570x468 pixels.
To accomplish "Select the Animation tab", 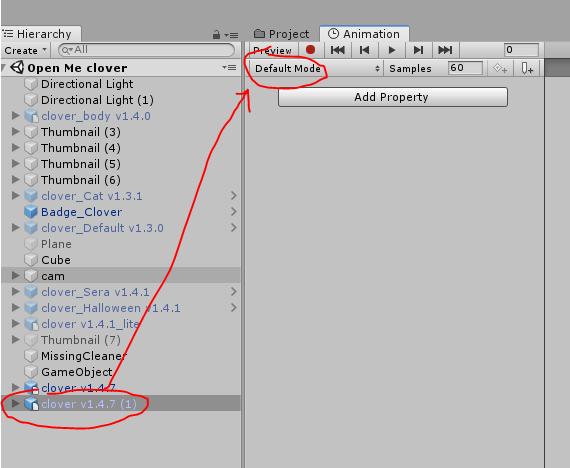I will coord(364,34).
